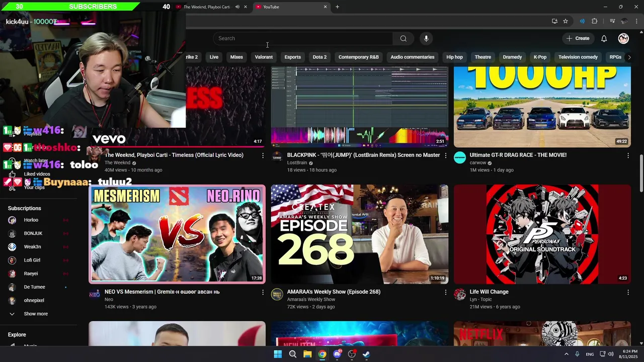644x362 pixels.
Task: Open ohnepixel subscription channel
Action: click(39, 301)
